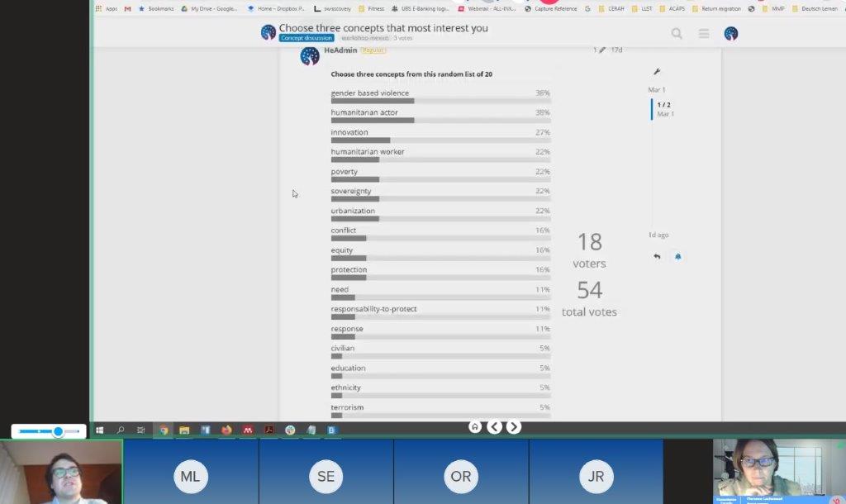Image resolution: width=846 pixels, height=504 pixels.
Task: Open Windows taskbar search magnifier
Action: (121, 430)
